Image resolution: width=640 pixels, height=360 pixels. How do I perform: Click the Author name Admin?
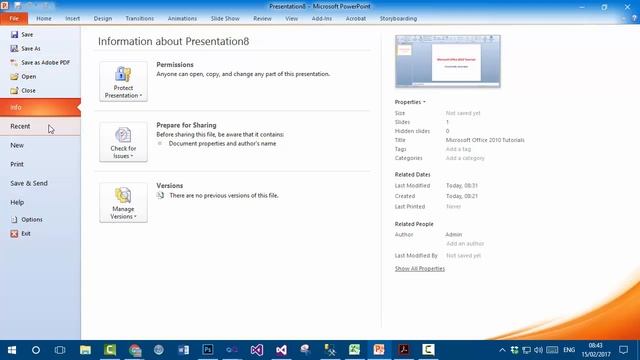453,235
